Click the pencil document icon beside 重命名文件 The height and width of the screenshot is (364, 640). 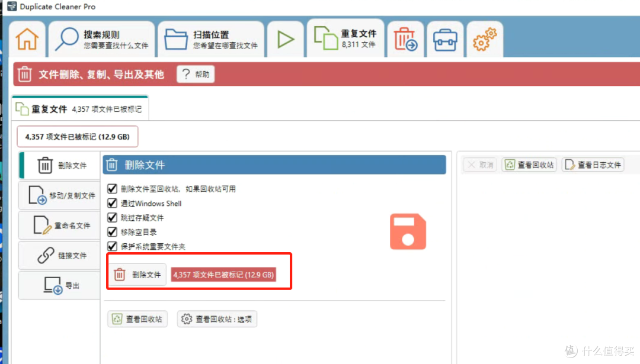(43, 225)
